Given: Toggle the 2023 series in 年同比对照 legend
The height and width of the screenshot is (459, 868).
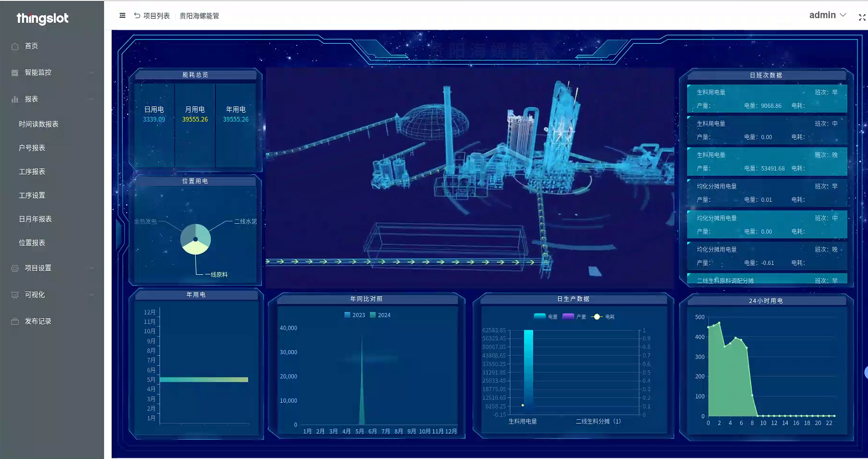Looking at the screenshot, I should (355, 315).
